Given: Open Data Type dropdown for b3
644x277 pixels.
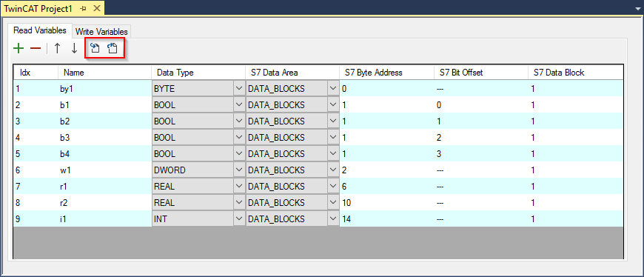Looking at the screenshot, I should pos(239,137).
